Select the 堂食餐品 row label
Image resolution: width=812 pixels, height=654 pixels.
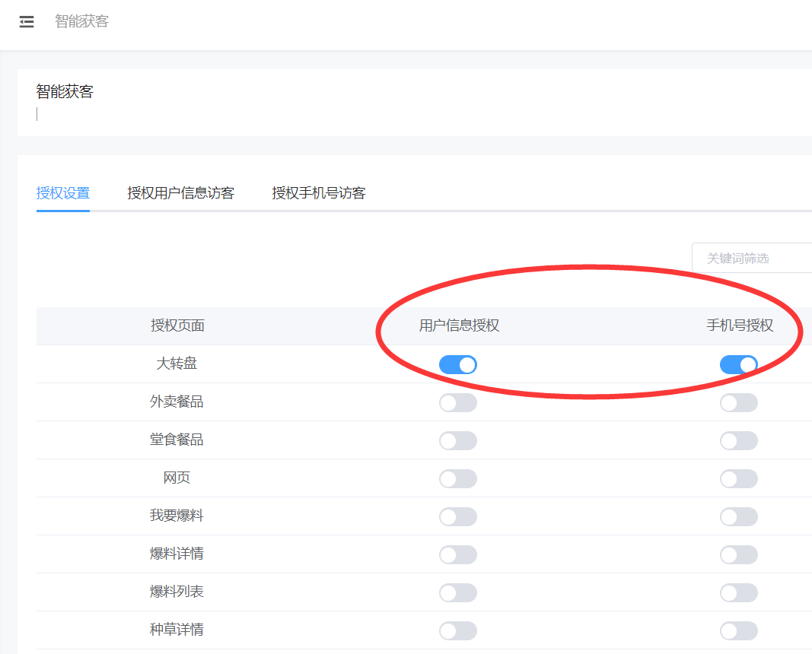point(177,440)
